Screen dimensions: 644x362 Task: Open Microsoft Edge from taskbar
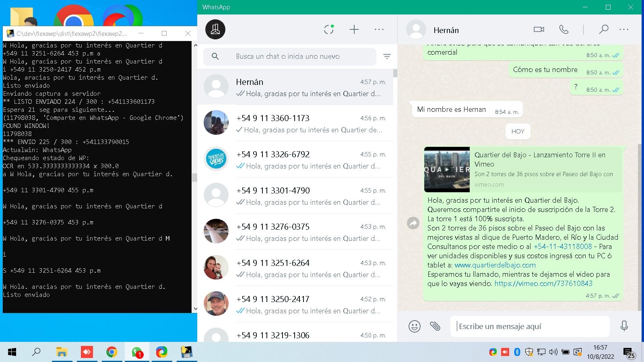coord(162,352)
